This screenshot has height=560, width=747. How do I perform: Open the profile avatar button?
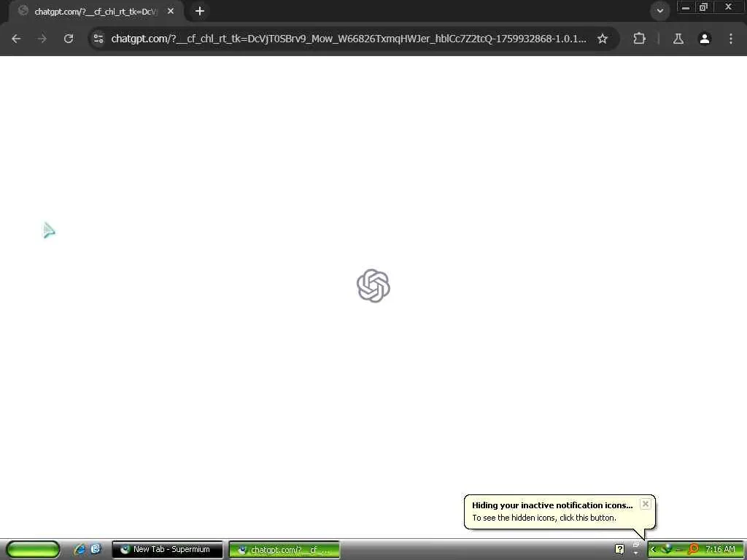pyautogui.click(x=705, y=39)
